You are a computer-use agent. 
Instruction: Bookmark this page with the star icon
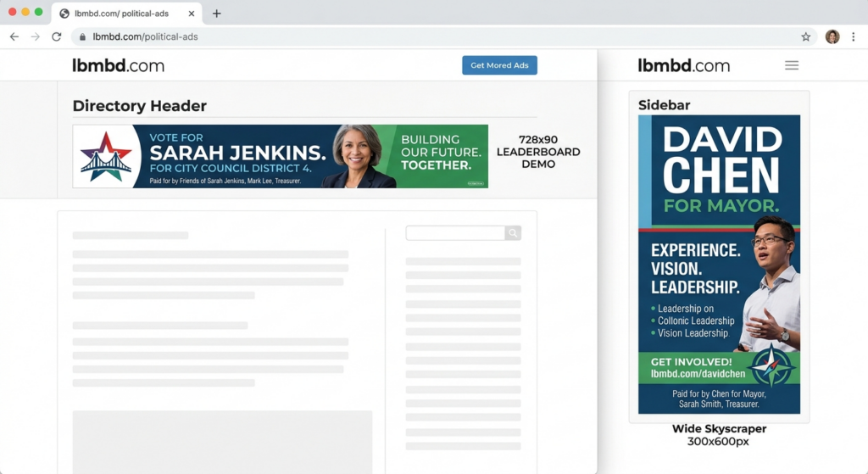805,36
